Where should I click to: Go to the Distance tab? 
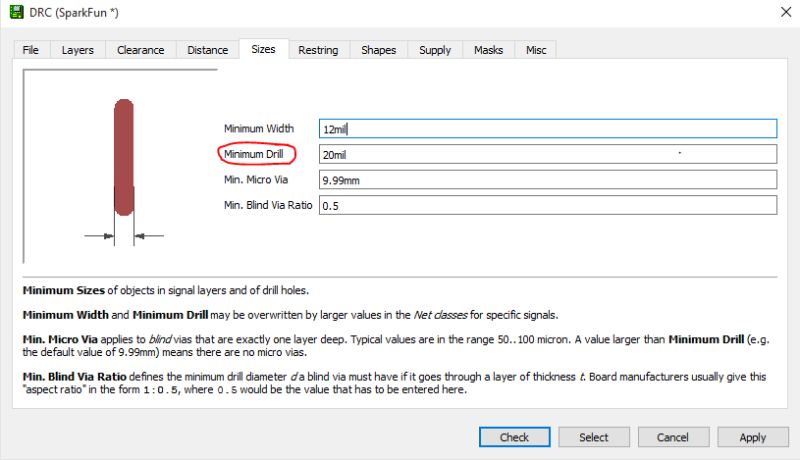coord(208,50)
